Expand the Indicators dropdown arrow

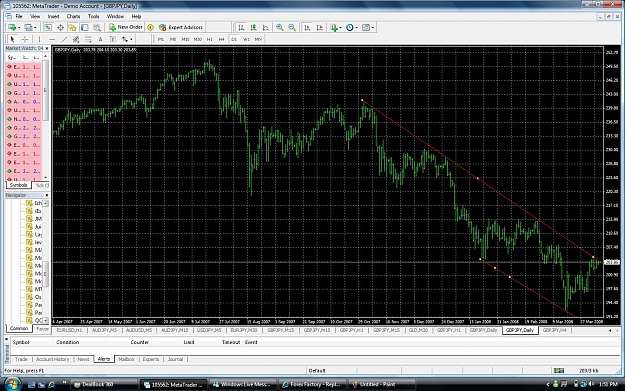[340, 28]
